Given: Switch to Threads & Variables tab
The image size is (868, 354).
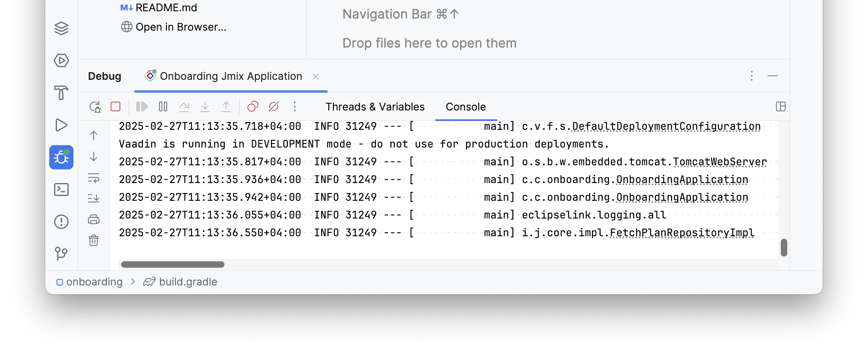Looking at the screenshot, I should [x=375, y=107].
